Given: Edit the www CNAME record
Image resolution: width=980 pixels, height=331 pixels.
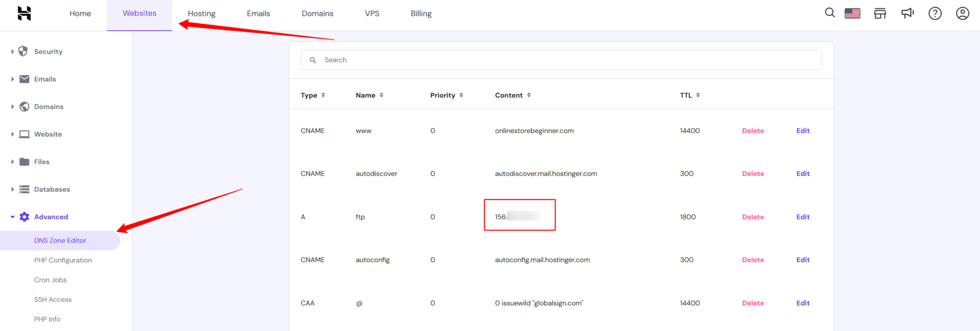Looking at the screenshot, I should pos(802,131).
